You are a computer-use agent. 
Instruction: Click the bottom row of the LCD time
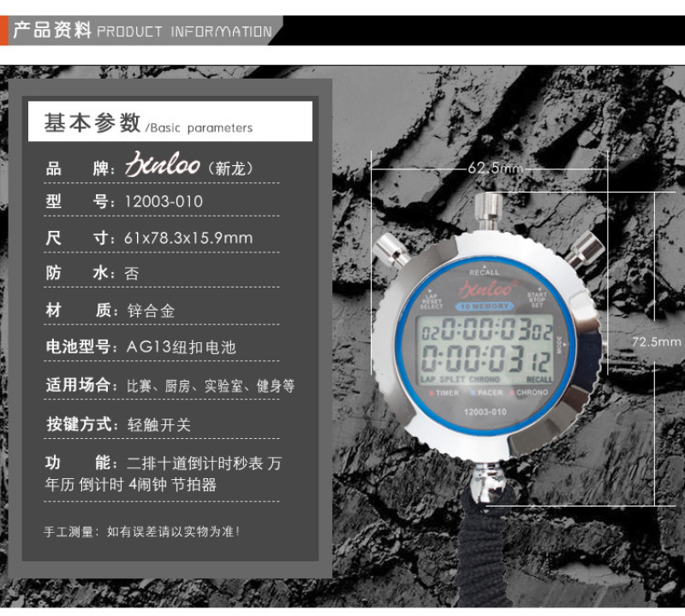pyautogui.click(x=485, y=359)
